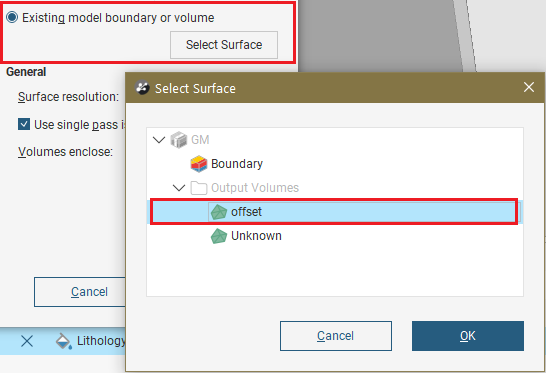Click the paint bucket icon beside Lithology
Screen dimensions: 546x374
point(64,341)
